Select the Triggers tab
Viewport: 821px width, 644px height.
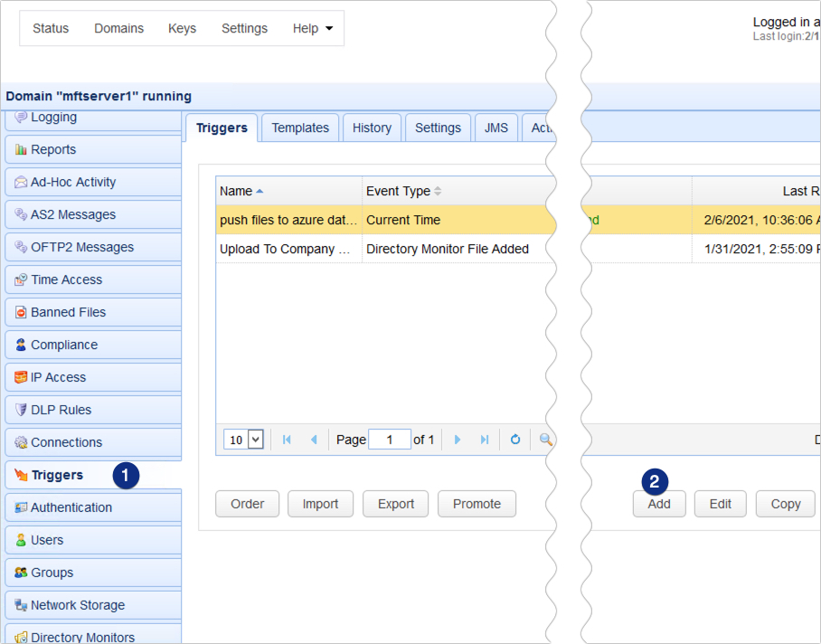tap(222, 128)
